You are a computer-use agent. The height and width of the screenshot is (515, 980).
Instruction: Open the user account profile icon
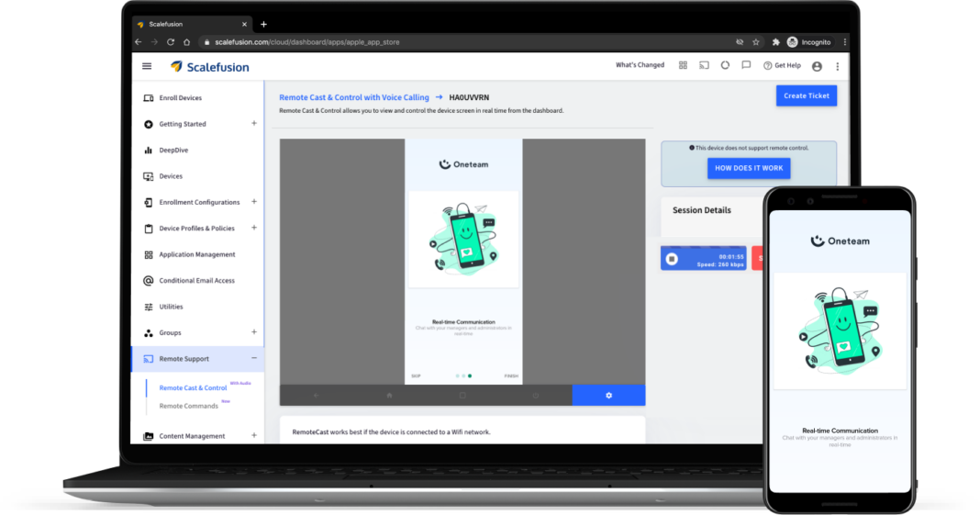click(817, 66)
